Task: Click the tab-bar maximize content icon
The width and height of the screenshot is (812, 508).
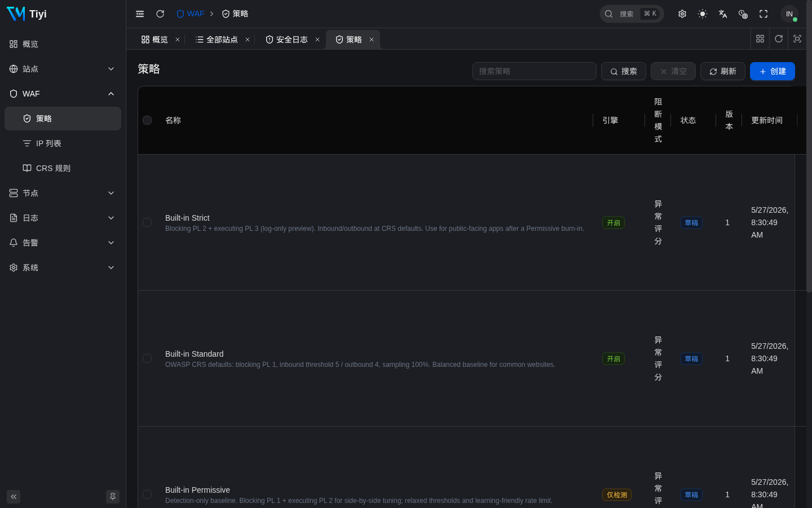Action: pyautogui.click(x=797, y=38)
